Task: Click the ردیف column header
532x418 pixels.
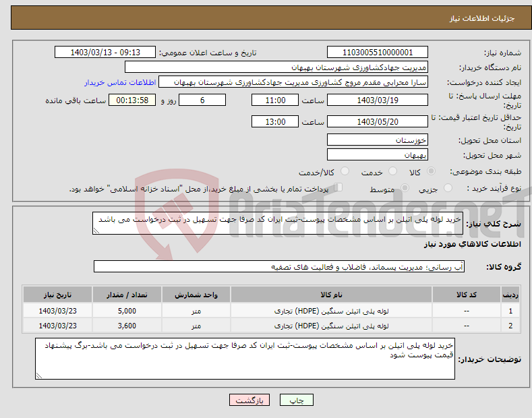Action: click(x=510, y=295)
